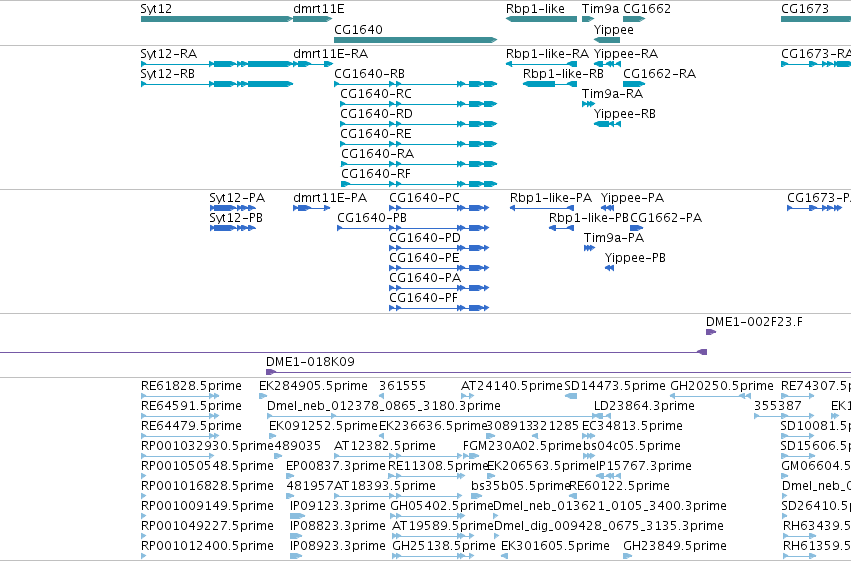
Task: Click EST RE64479.5prime
Action: coord(180,437)
